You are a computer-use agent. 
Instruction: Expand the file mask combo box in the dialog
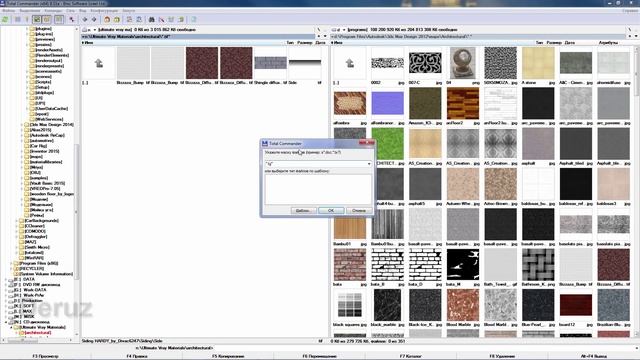click(369, 164)
